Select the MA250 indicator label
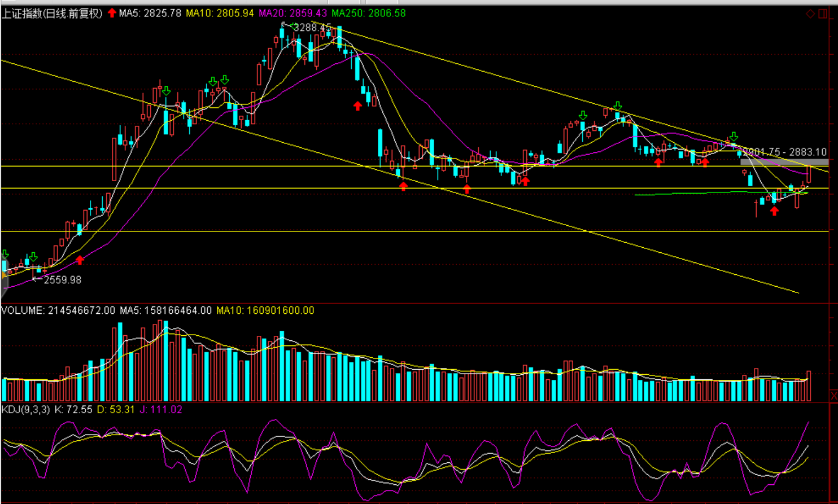 368,13
